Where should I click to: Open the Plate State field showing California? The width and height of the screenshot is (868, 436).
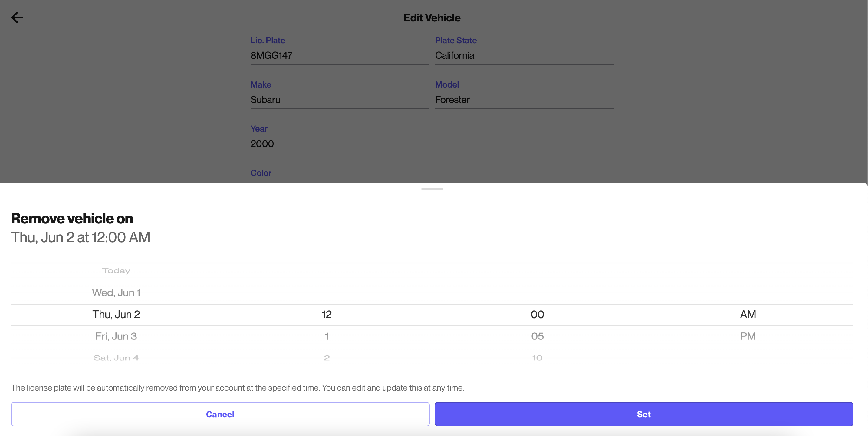[524, 56]
